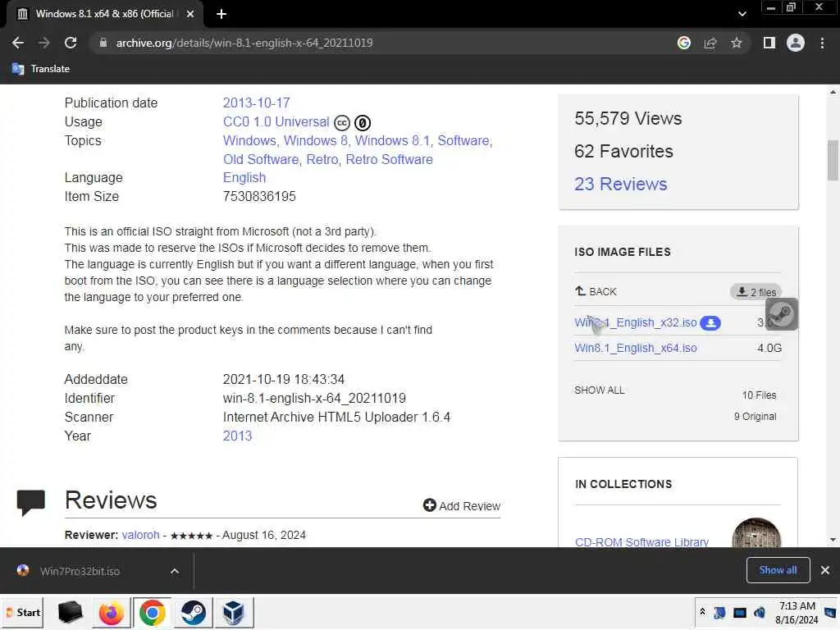This screenshot has width=840, height=630.
Task: Open Win7Pro32bit.iso download item
Action: tap(80, 571)
